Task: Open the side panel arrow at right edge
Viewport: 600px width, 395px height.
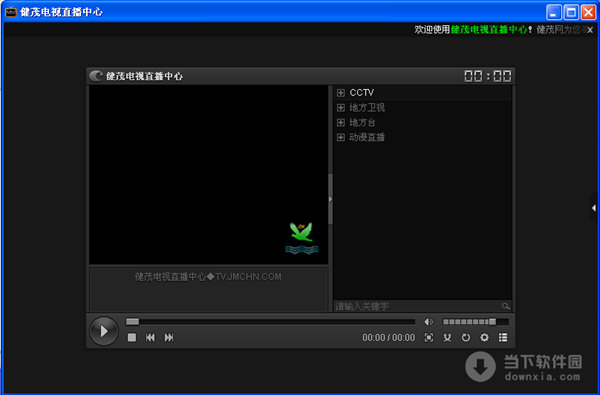Action: (594, 208)
